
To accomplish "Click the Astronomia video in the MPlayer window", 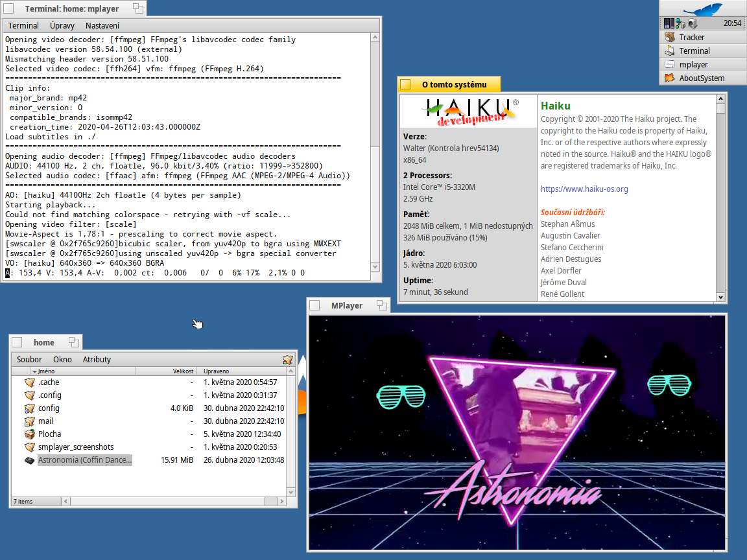I will pos(517,432).
